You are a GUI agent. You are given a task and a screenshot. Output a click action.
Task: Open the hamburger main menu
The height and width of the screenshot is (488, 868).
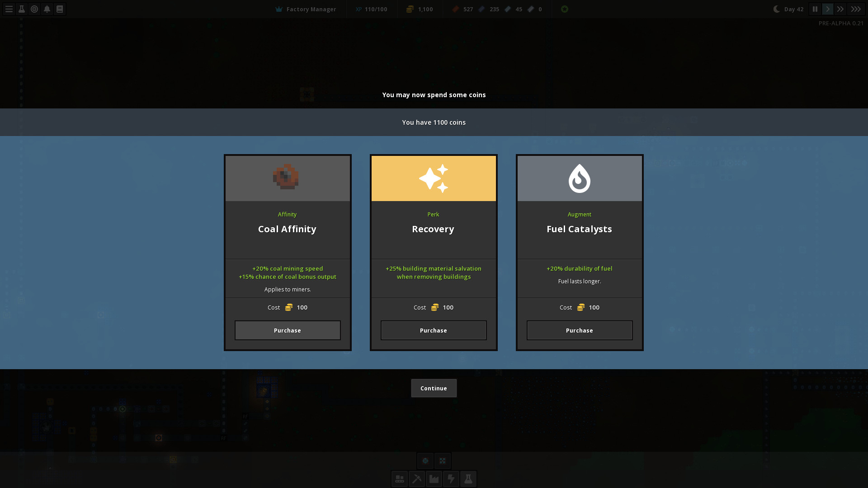pos(9,9)
